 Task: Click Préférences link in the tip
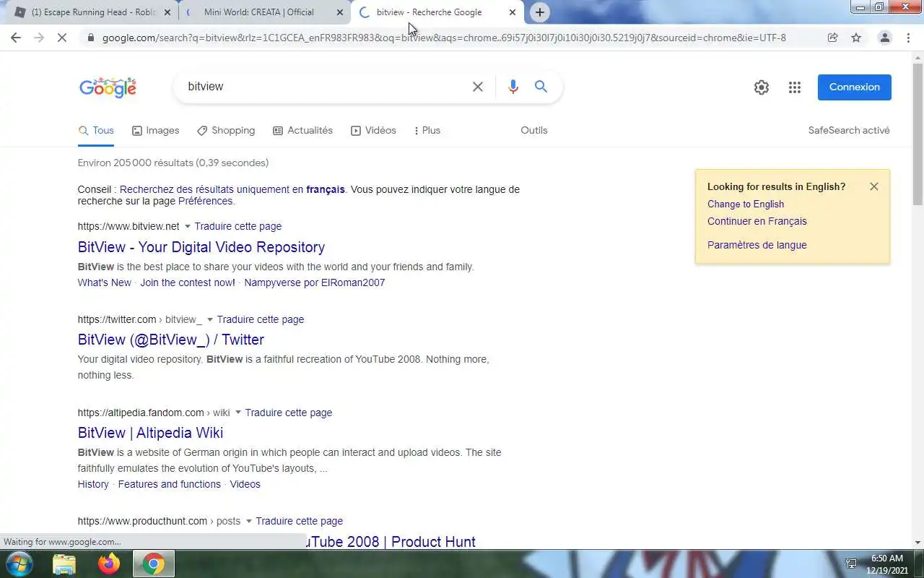(x=205, y=201)
